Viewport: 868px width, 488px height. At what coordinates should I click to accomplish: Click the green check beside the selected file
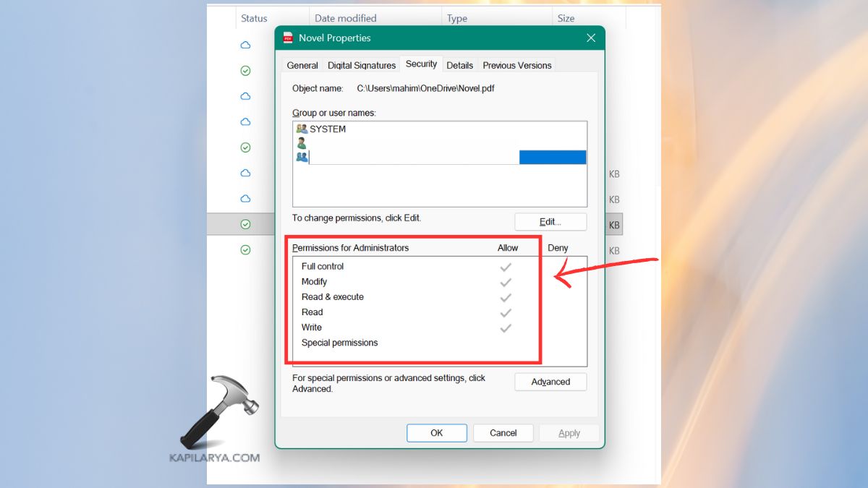(244, 224)
